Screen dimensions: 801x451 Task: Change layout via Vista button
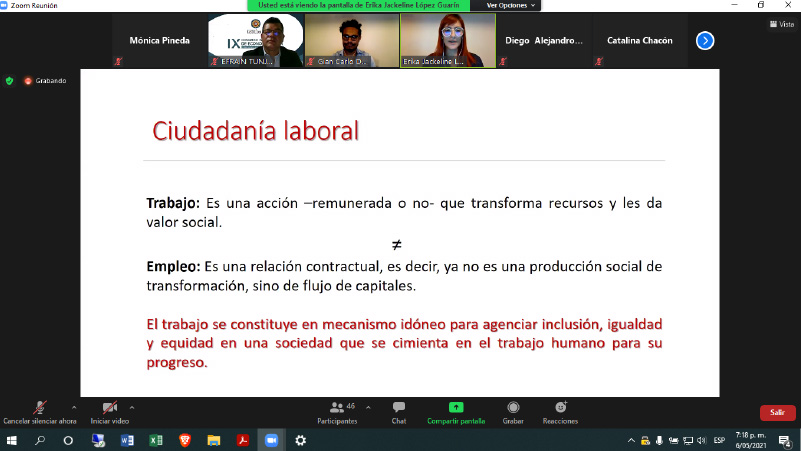pos(782,24)
